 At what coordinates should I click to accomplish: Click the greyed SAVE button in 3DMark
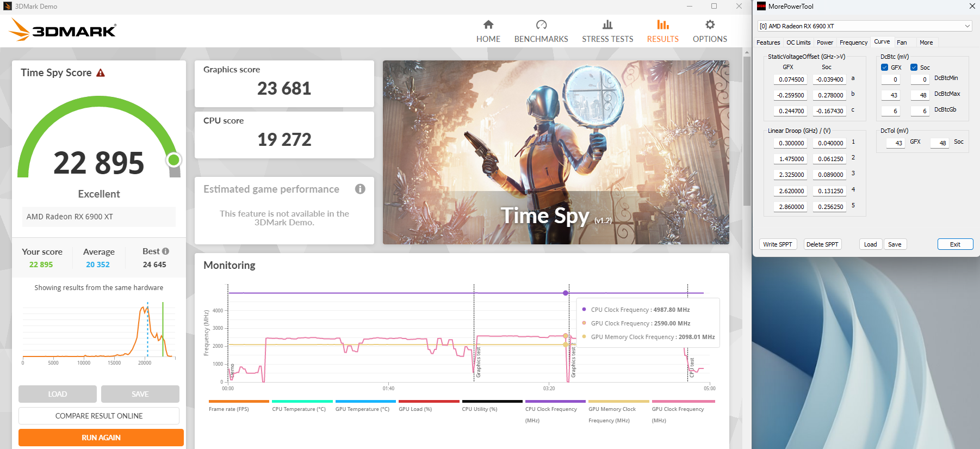140,394
